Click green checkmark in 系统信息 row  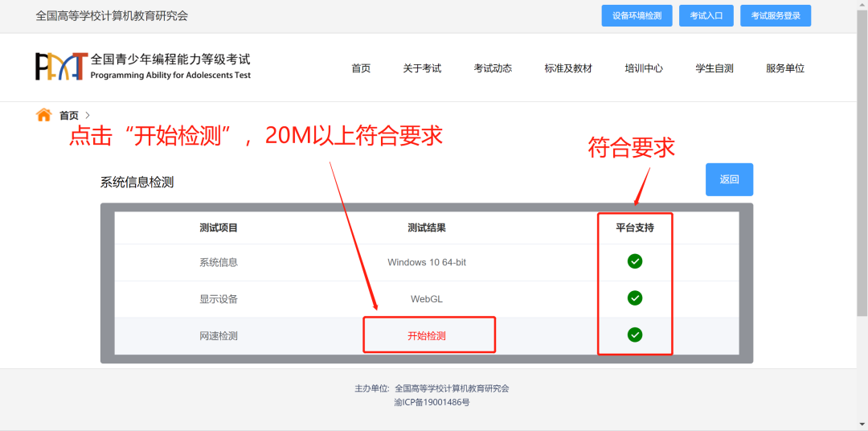point(635,261)
